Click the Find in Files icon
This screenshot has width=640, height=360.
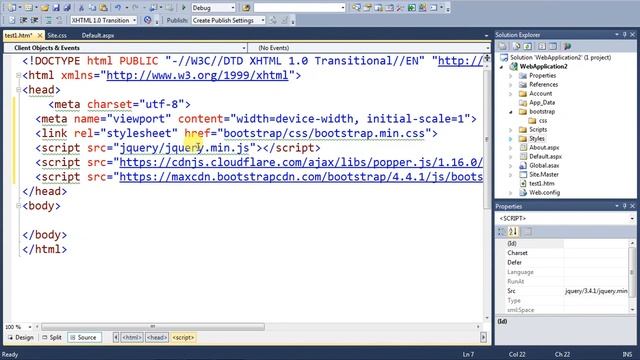coord(246,8)
